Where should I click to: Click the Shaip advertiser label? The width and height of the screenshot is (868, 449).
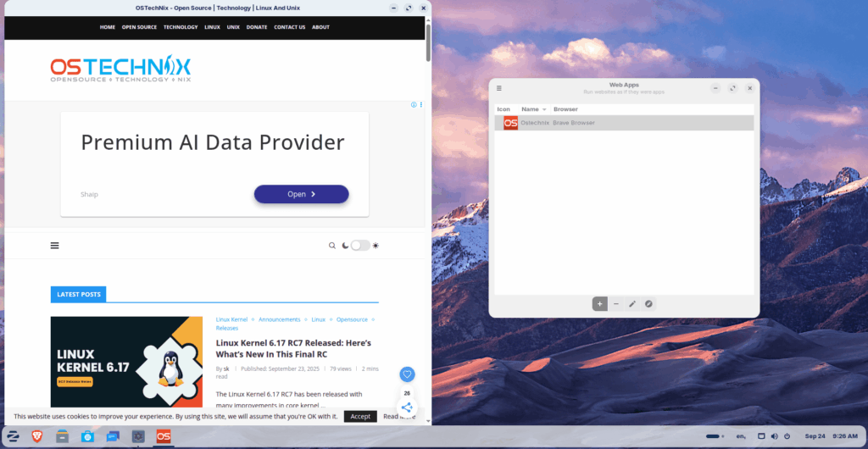point(89,194)
